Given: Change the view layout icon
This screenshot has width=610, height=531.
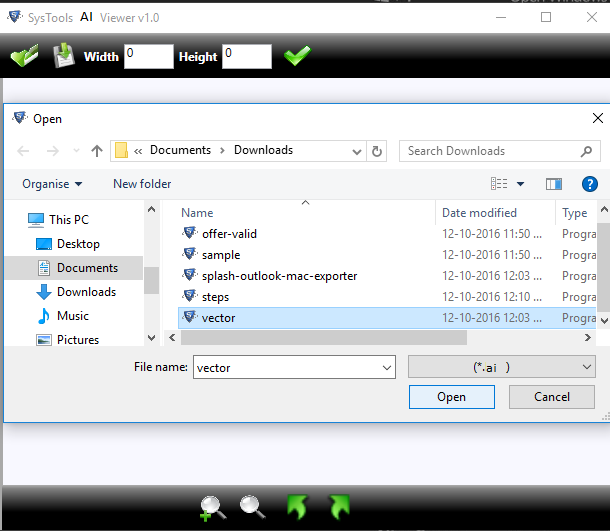Looking at the screenshot, I should [x=499, y=184].
